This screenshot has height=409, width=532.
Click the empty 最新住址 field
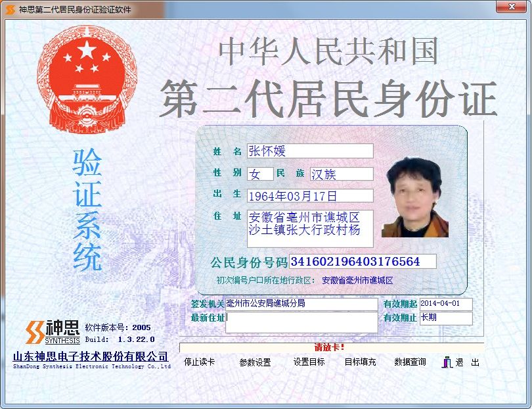pyautogui.click(x=301, y=322)
